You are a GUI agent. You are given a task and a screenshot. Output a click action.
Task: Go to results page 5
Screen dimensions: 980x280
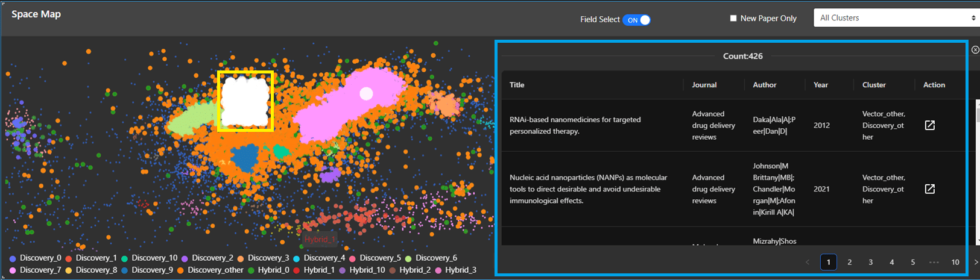point(913,262)
